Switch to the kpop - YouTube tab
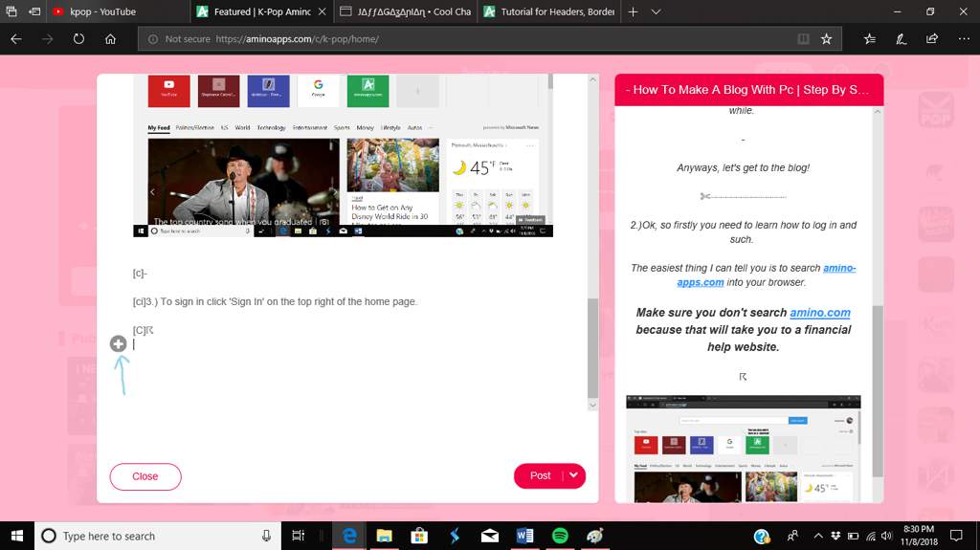980x550 pixels. point(105,11)
